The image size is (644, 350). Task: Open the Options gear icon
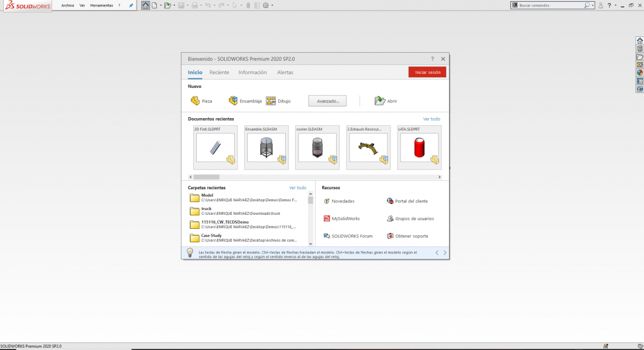pos(266,5)
